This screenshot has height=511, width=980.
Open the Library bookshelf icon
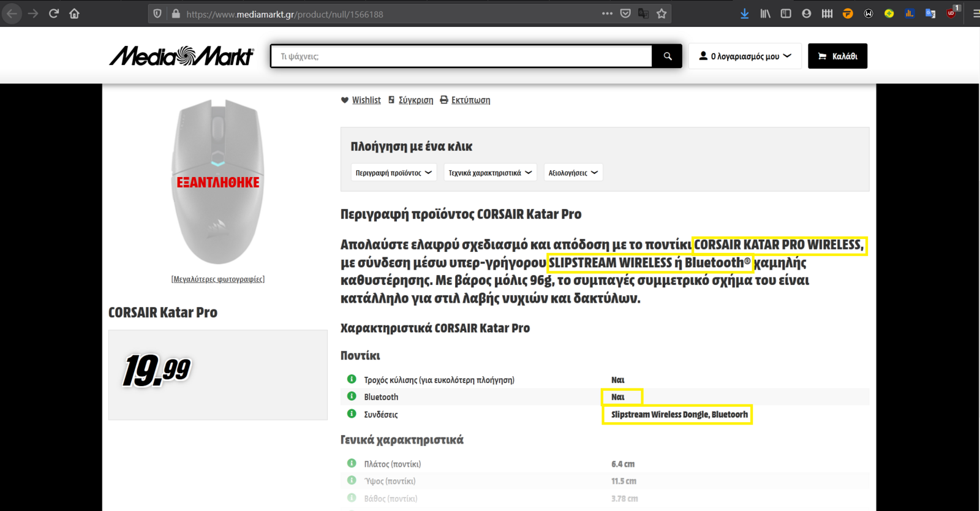[x=766, y=13]
